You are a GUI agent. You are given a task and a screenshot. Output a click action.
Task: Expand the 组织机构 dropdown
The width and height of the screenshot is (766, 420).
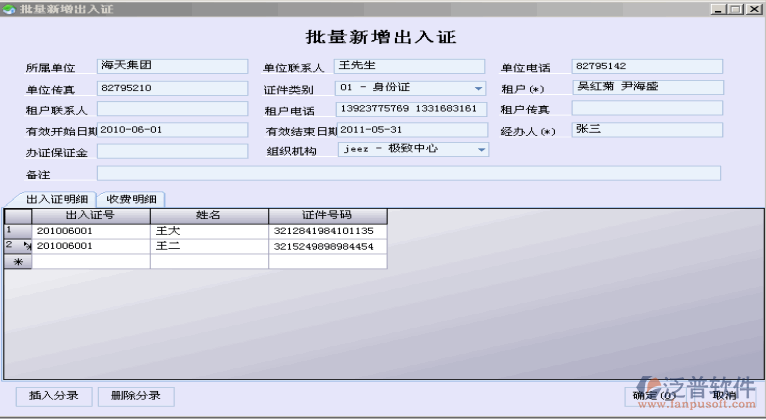click(x=481, y=150)
